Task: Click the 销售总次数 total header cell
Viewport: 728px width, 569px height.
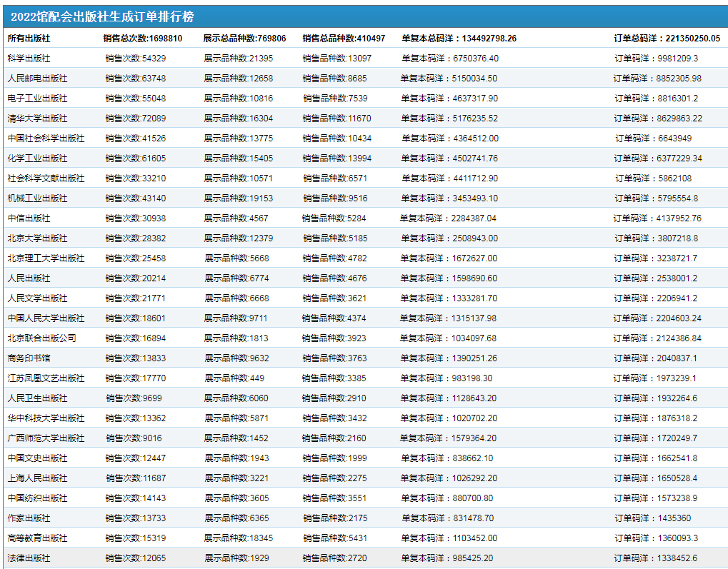Action: click(x=142, y=39)
